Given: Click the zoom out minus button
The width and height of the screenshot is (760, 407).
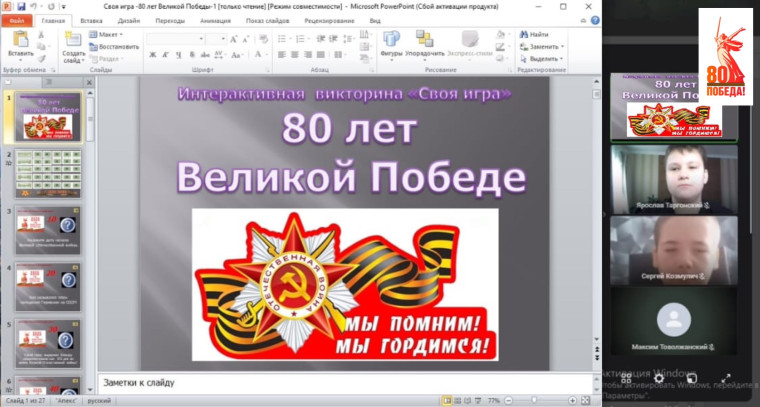Looking at the screenshot, I should click(508, 401).
